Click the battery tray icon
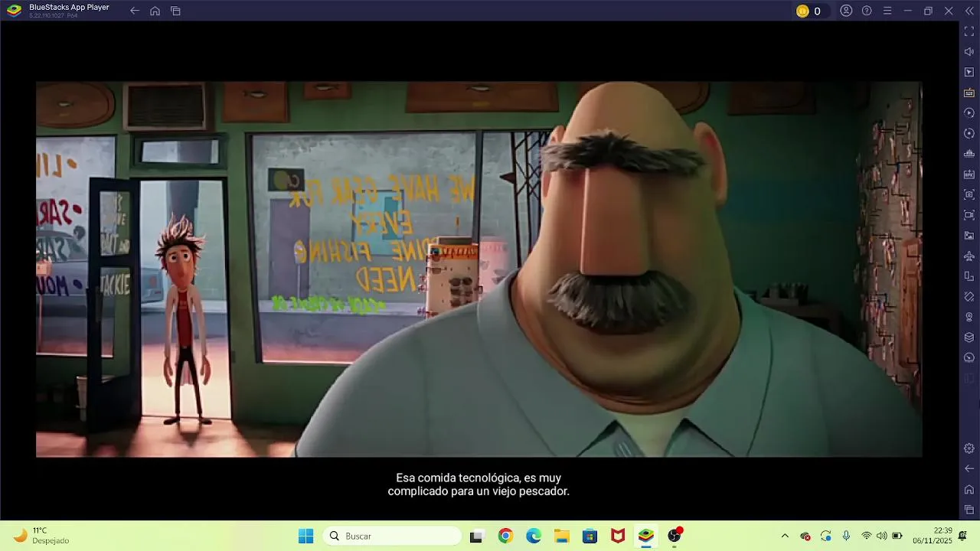 tap(897, 536)
